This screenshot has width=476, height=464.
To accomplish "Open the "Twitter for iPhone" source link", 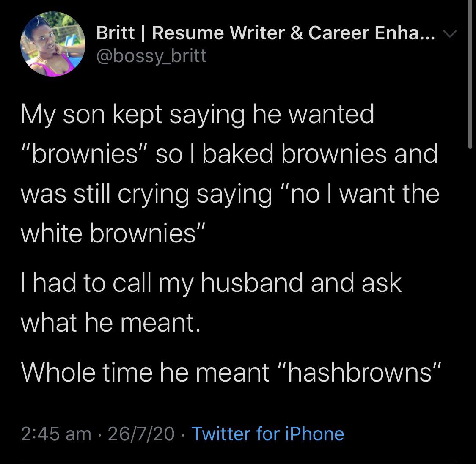I will coord(267,434).
